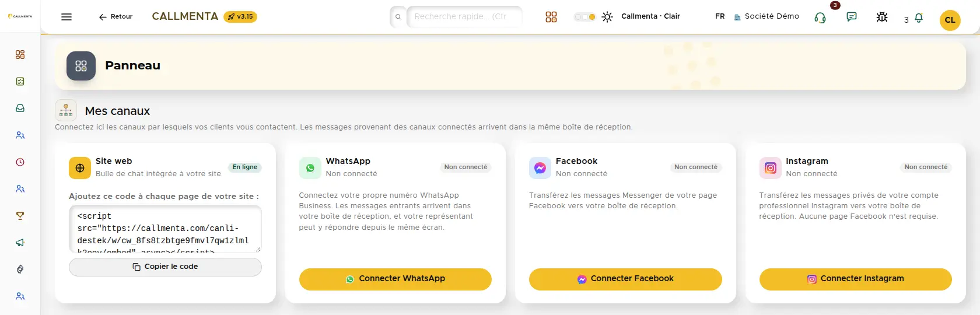Open the notifications bell

click(x=919, y=18)
